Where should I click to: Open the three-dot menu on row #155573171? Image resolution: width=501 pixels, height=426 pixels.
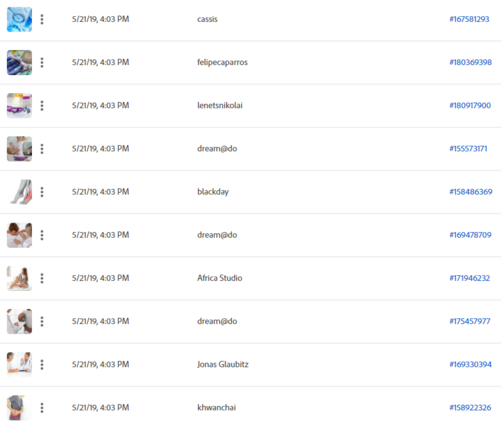point(42,149)
